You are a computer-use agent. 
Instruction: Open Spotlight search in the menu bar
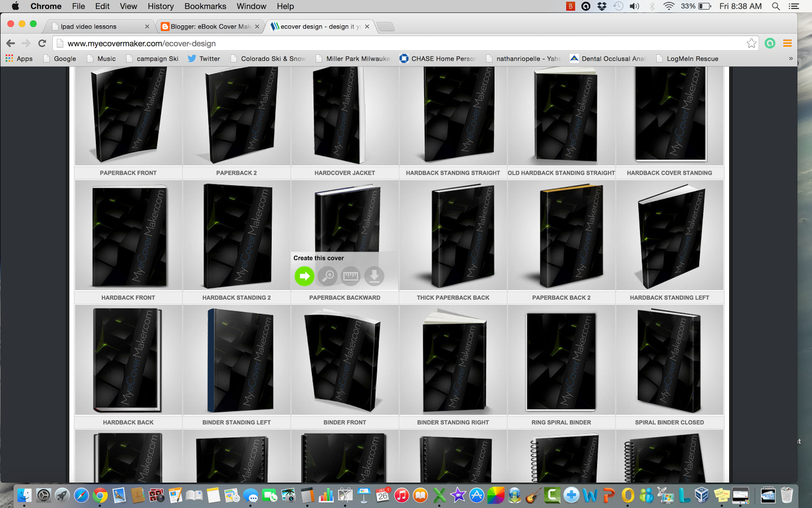click(776, 6)
